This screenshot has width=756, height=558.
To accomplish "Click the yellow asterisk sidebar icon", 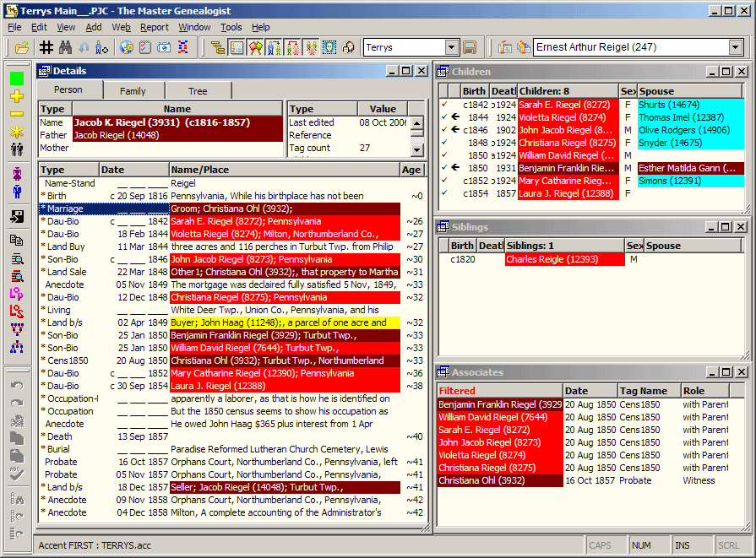I will (x=16, y=132).
